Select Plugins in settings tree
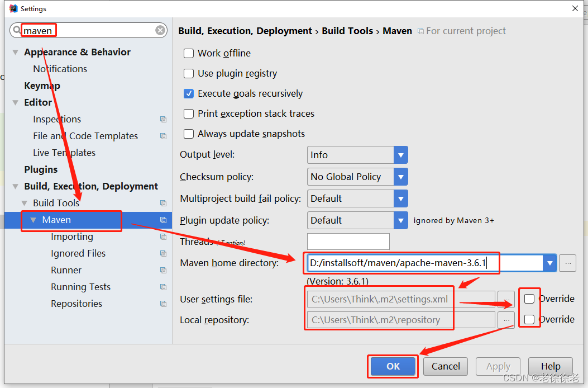This screenshot has height=388, width=588. (x=41, y=170)
